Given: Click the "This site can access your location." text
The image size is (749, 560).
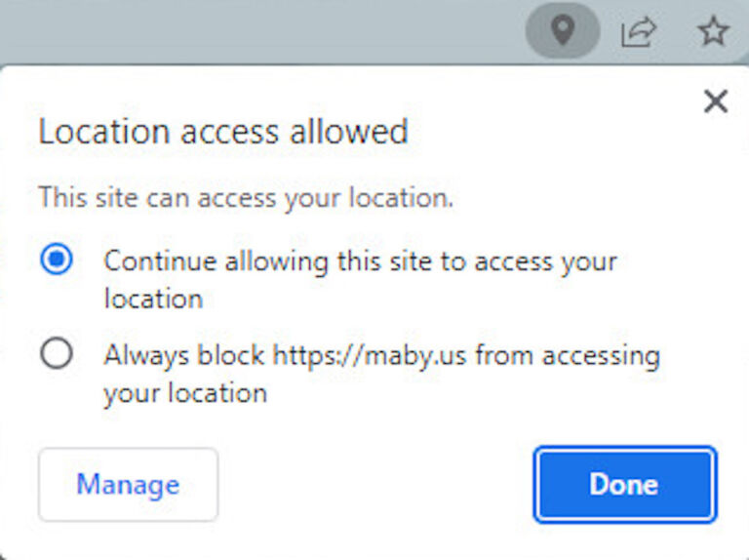Looking at the screenshot, I should [x=246, y=197].
